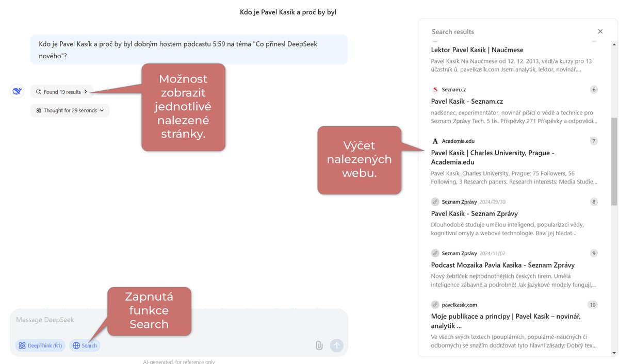Viewport: 619px width, 364px height.
Task: Open the Lektor Pavel Kasík | Naučmese result
Action: click(477, 50)
